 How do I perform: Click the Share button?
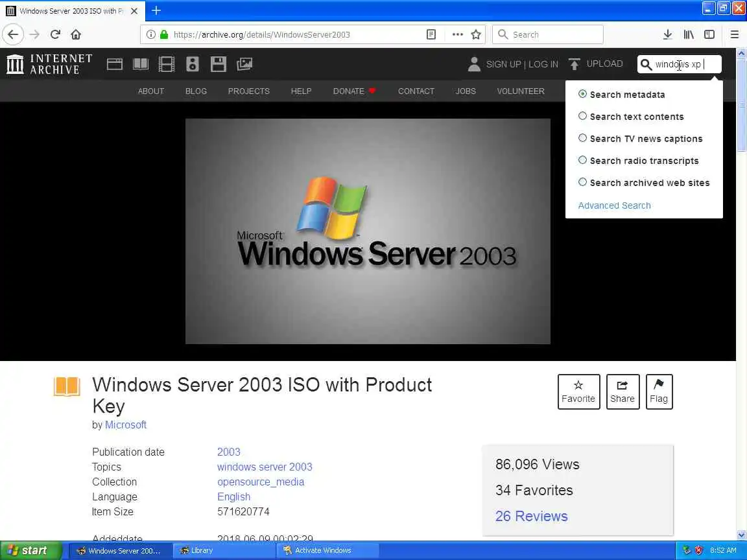tap(622, 391)
